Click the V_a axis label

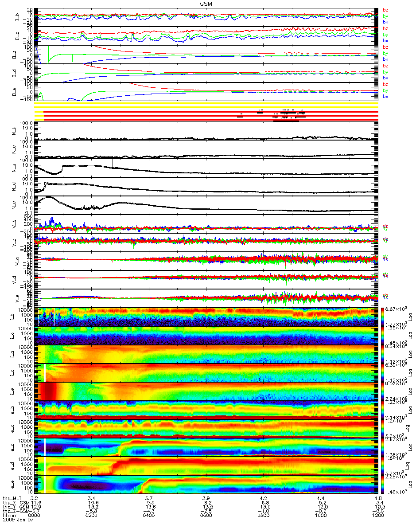point(18,261)
